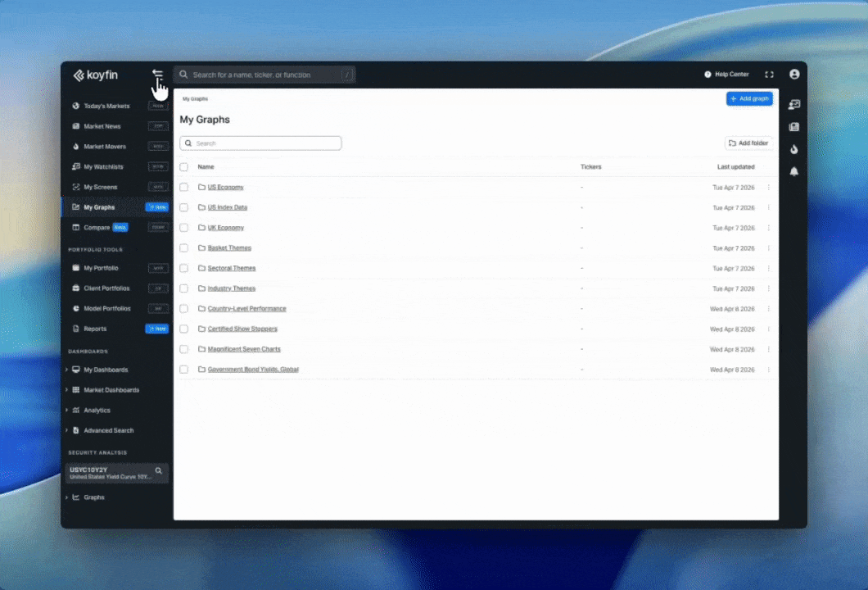Open the notifications bell icon

(x=793, y=171)
